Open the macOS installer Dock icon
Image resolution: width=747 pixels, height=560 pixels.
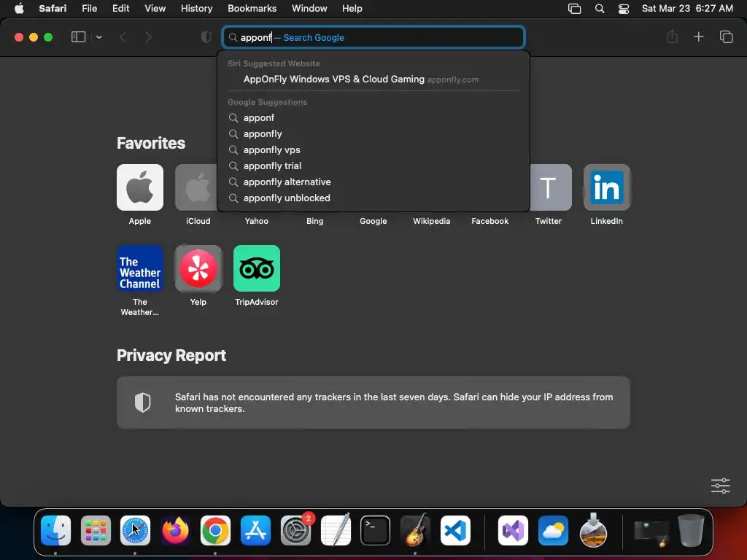tap(593, 531)
